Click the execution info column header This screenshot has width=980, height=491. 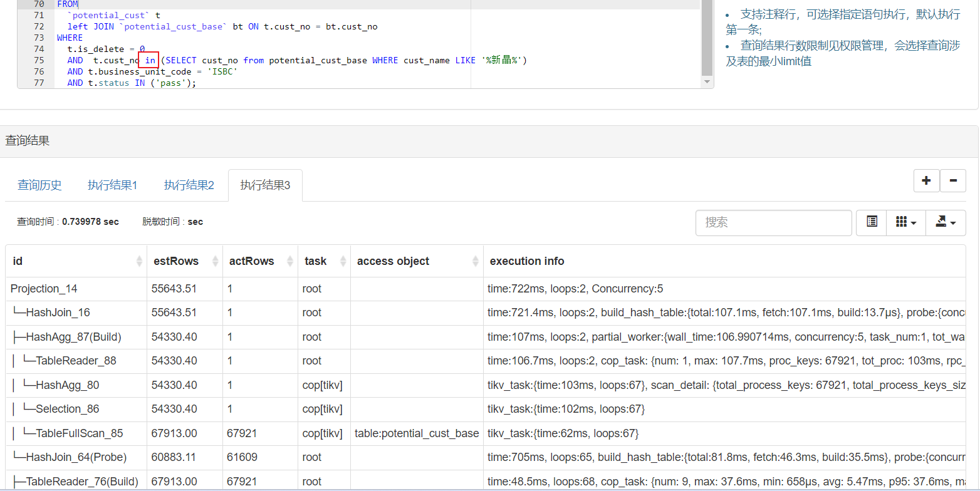click(527, 261)
